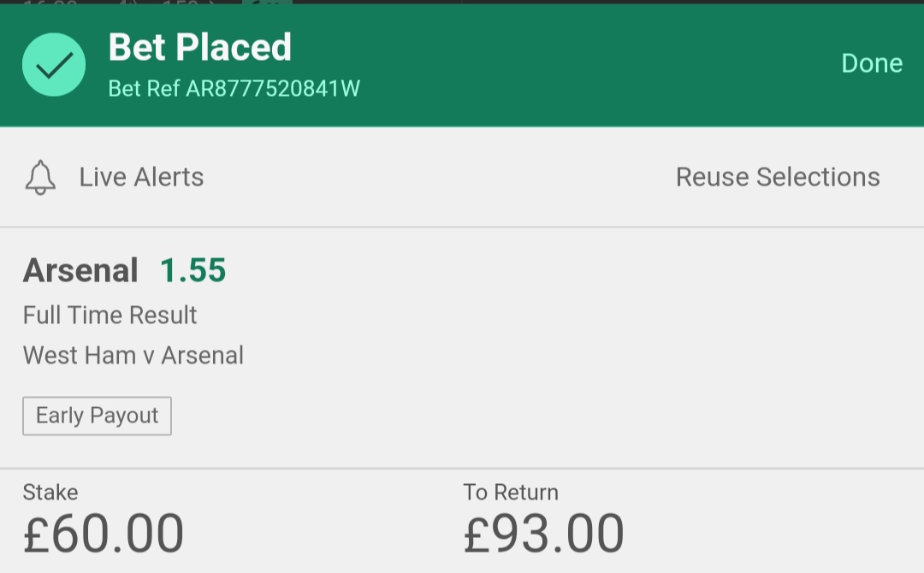This screenshot has width=924, height=573.
Task: Click the Bet Placed heading
Action: 199,47
